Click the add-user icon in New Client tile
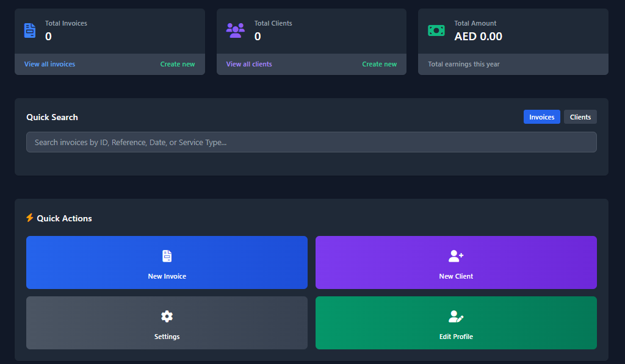Screen dimensions: 625x364 456,256
